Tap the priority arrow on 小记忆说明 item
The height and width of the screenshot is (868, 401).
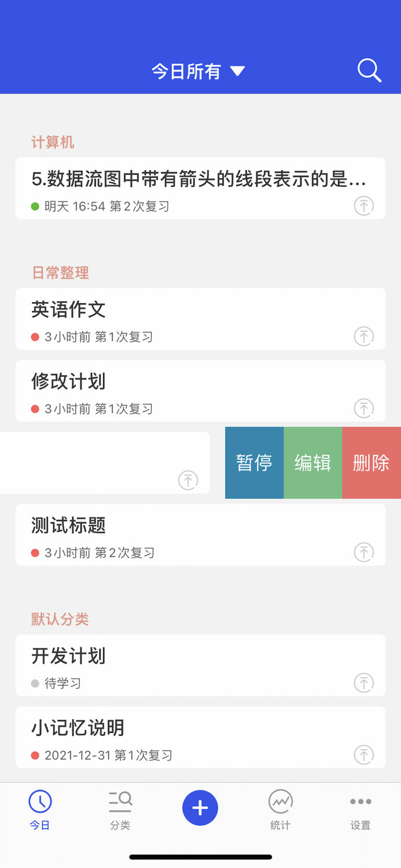[x=363, y=755]
